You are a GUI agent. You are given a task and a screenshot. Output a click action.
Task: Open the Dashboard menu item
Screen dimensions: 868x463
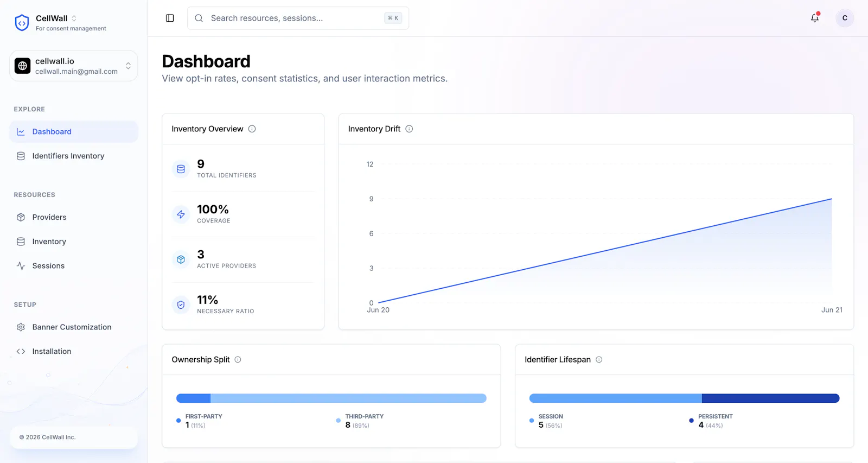pos(74,132)
